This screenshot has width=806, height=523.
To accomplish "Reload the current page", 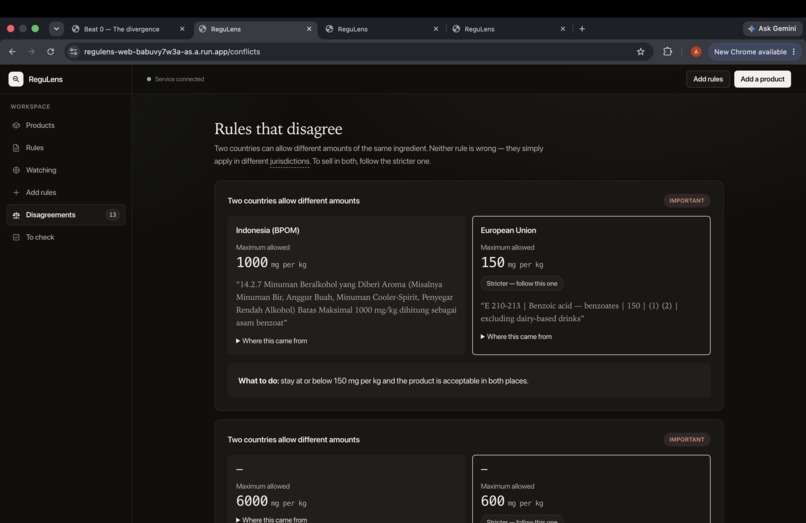I will [50, 52].
